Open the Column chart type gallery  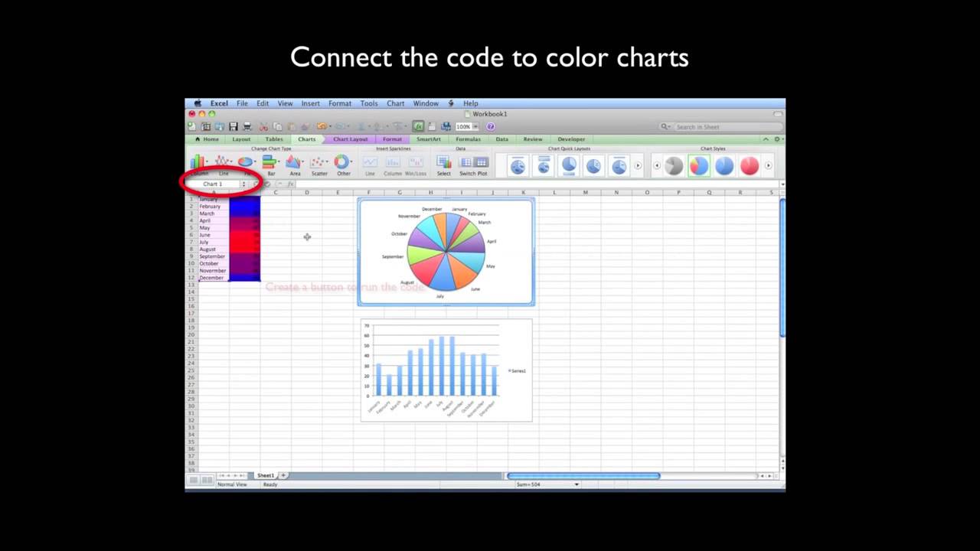(x=199, y=164)
